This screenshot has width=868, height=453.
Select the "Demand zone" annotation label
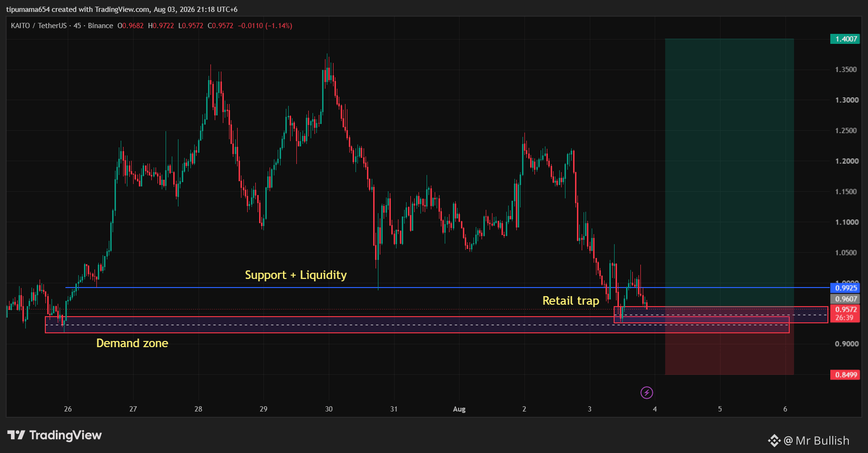[132, 343]
